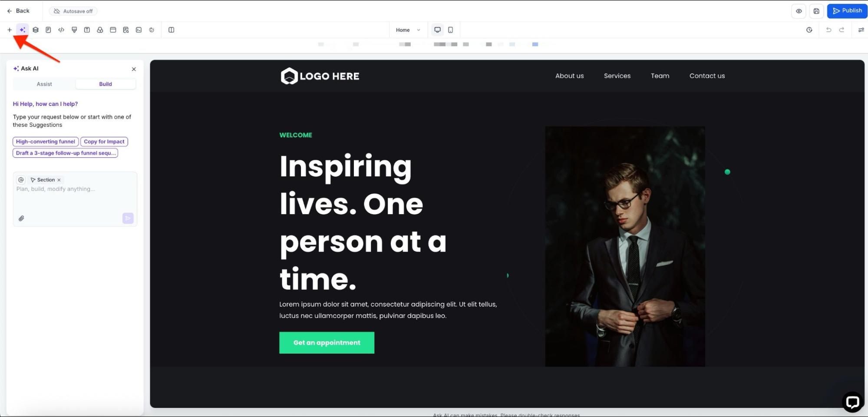The height and width of the screenshot is (417, 868).
Task: Save the page with disk icon
Action: 816,11
